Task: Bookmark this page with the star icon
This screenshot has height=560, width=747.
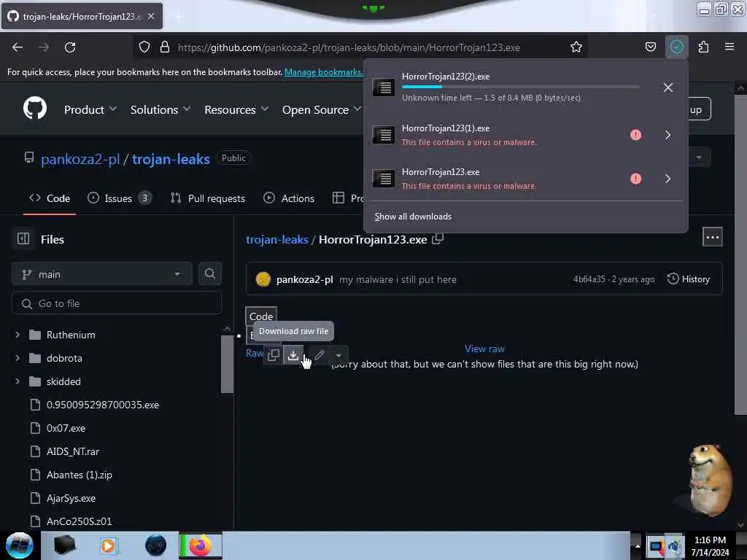Action: click(x=576, y=47)
